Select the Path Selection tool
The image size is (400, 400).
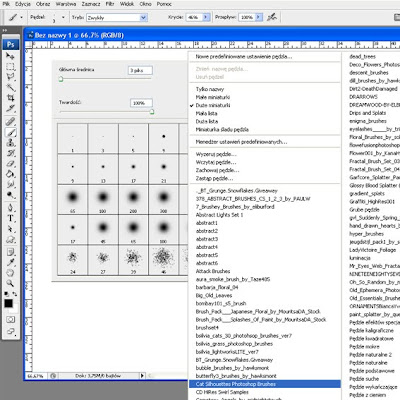[x=10, y=229]
